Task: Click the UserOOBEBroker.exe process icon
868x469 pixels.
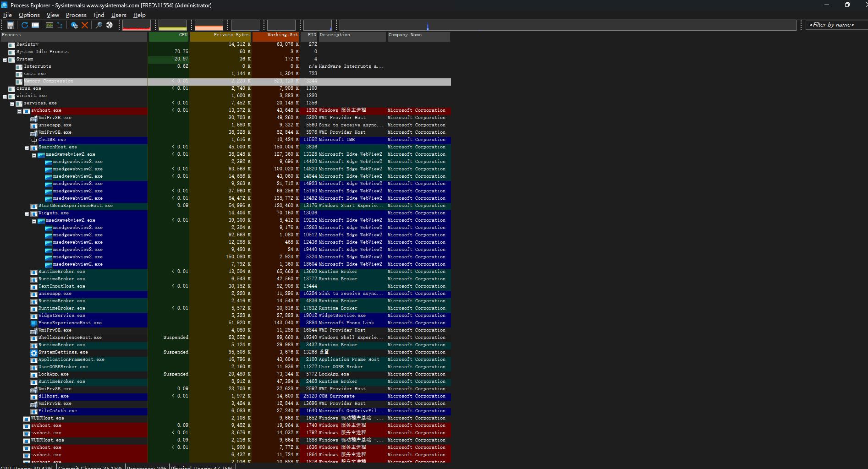Action: pyautogui.click(x=34, y=367)
